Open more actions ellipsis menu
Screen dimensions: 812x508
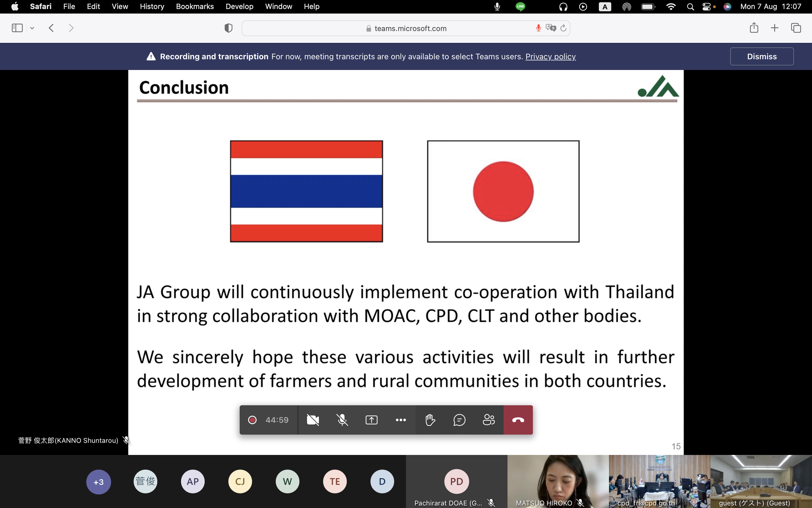[x=401, y=420]
